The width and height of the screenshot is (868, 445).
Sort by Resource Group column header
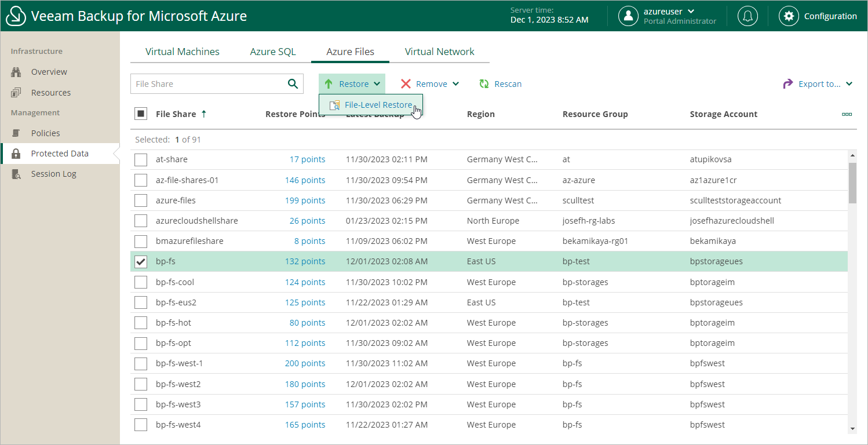pyautogui.click(x=595, y=114)
